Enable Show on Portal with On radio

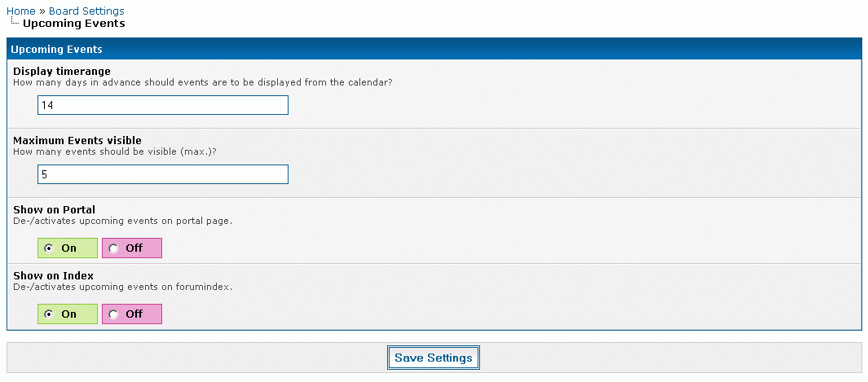tap(50, 248)
